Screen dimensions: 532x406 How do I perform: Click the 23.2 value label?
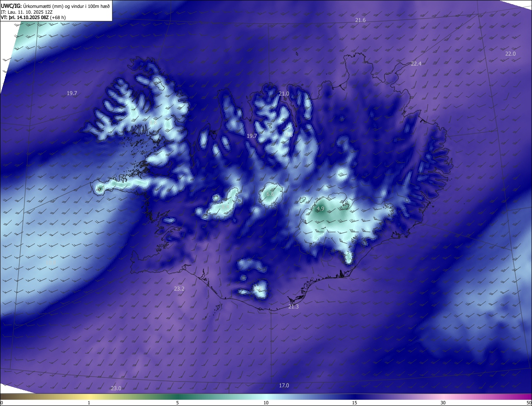[x=179, y=289]
